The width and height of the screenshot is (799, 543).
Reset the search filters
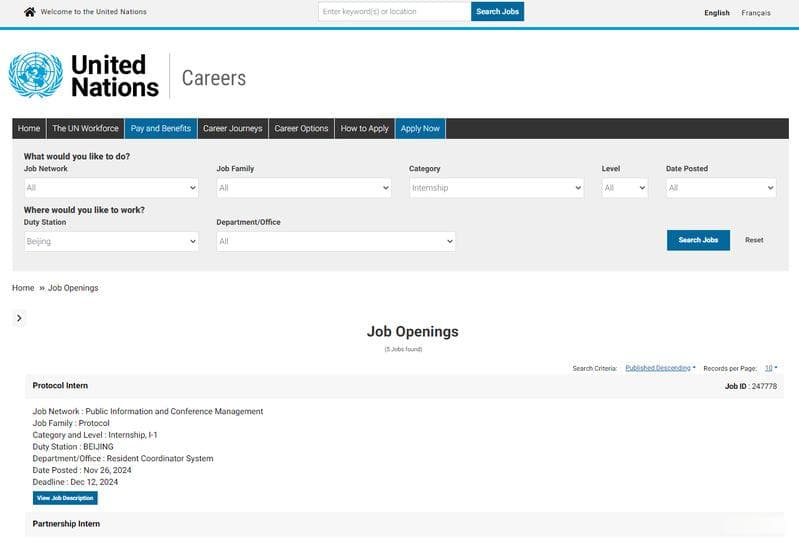754,240
